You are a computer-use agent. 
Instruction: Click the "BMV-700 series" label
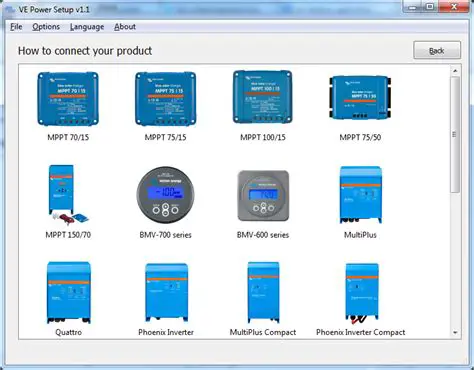tap(166, 235)
